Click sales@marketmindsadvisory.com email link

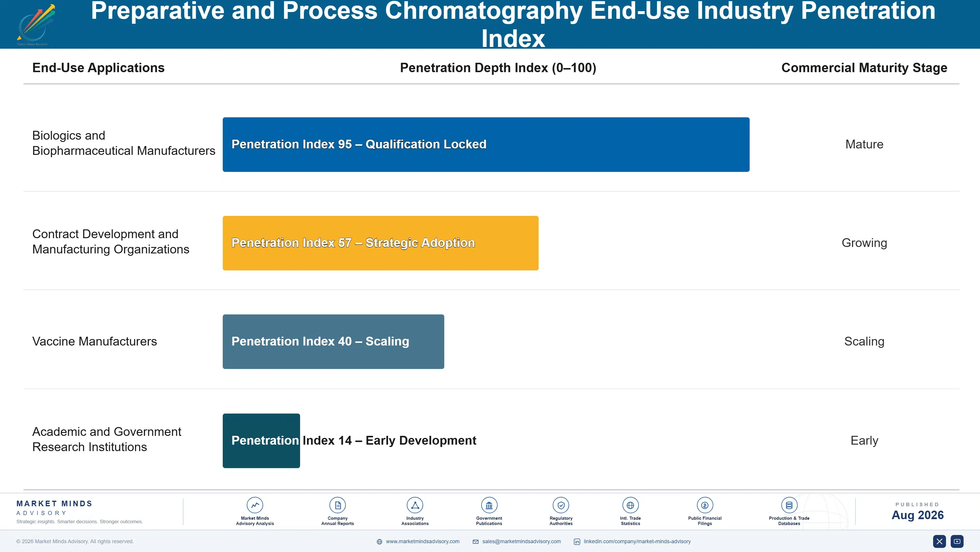click(x=521, y=541)
